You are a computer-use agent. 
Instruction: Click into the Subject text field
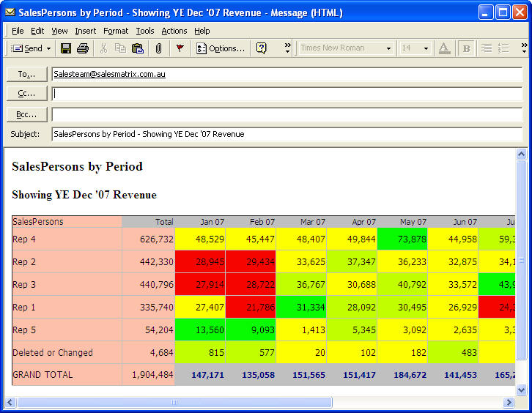pos(286,134)
